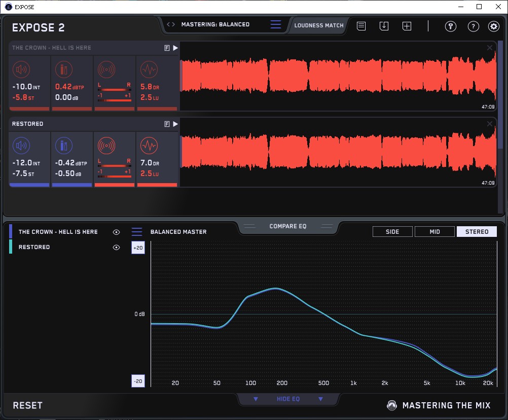This screenshot has width=508, height=420.
Task: Play The Crown - Hell Is Here track
Action: pos(175,48)
